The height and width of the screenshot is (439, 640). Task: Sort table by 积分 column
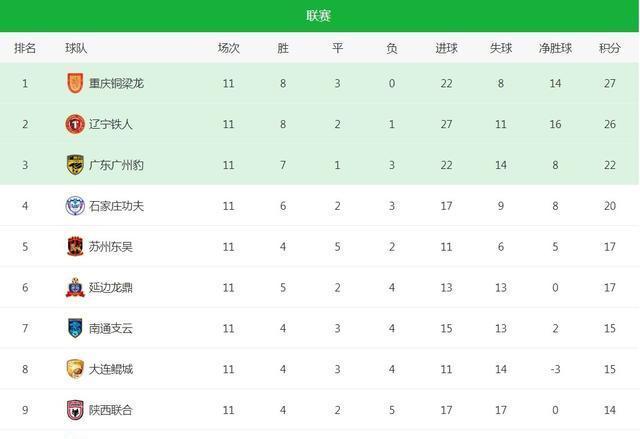(x=610, y=48)
